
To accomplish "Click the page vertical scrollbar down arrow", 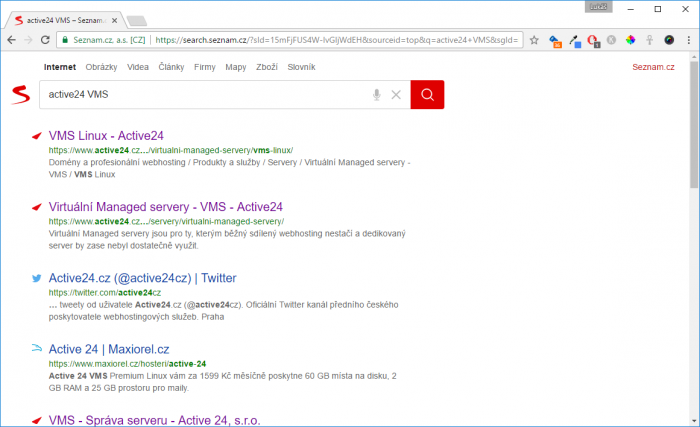I will [x=694, y=421].
